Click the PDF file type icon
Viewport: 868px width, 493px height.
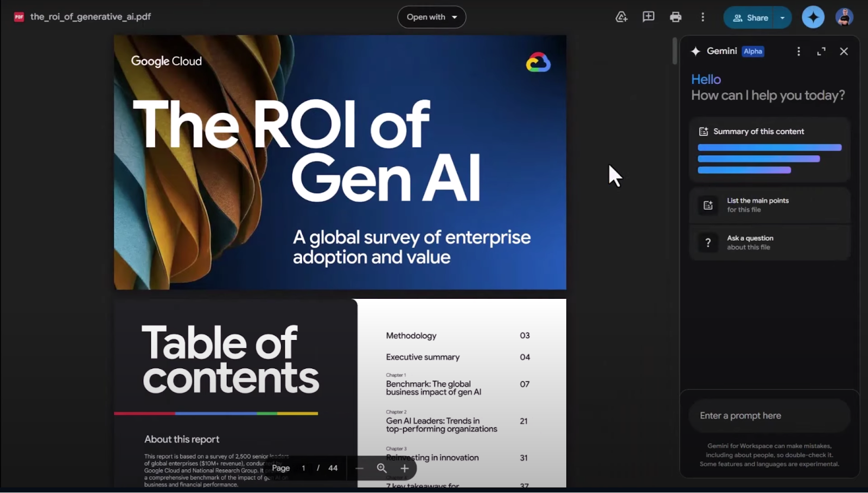click(x=19, y=17)
